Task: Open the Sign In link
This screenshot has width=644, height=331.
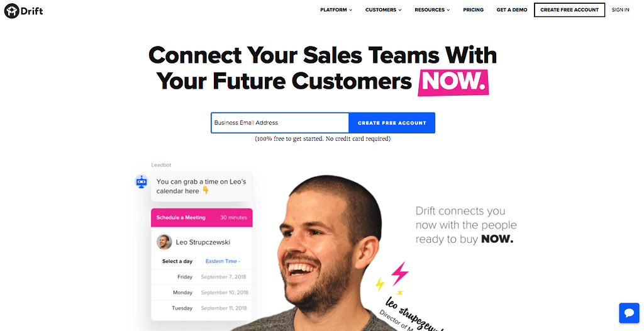Action: click(x=620, y=10)
